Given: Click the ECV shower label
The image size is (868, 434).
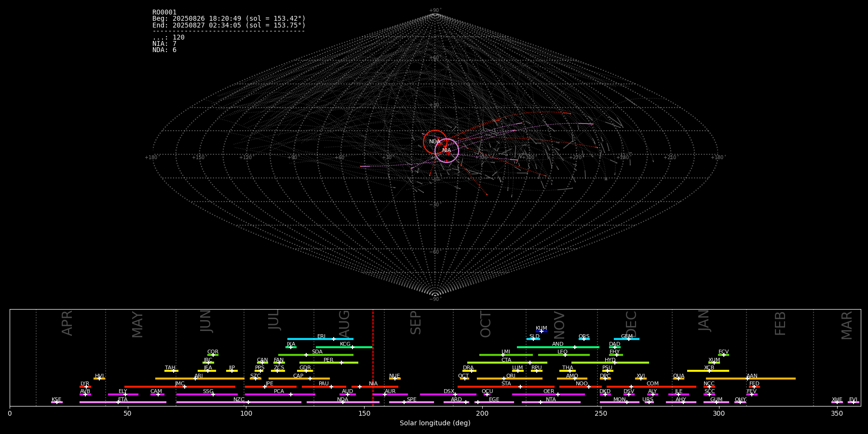Looking at the screenshot, I should [x=723, y=352].
